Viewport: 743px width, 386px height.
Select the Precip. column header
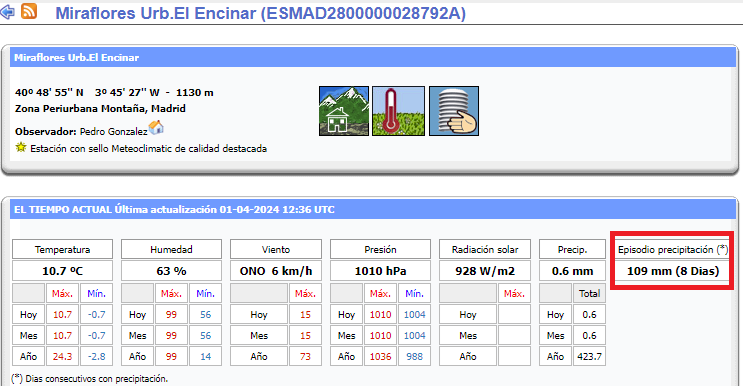point(572,249)
